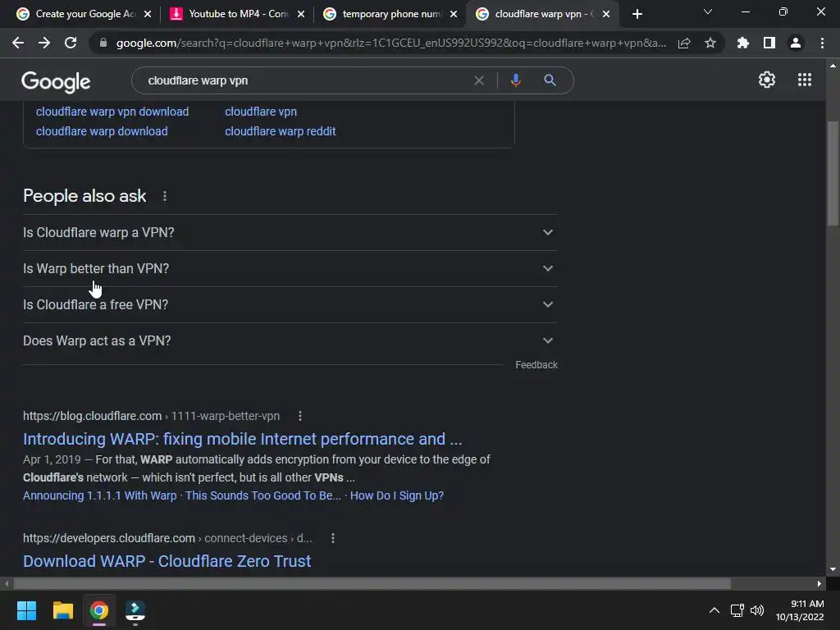Show hidden system tray icons
The width and height of the screenshot is (840, 630).
point(714,610)
